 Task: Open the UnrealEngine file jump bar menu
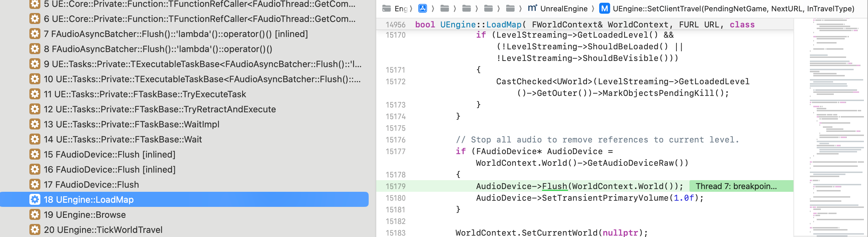pyautogui.click(x=564, y=9)
